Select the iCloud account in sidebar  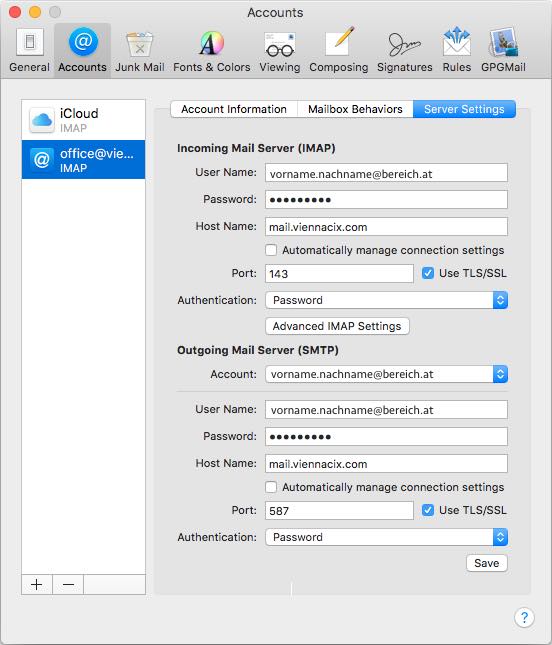pos(83,120)
